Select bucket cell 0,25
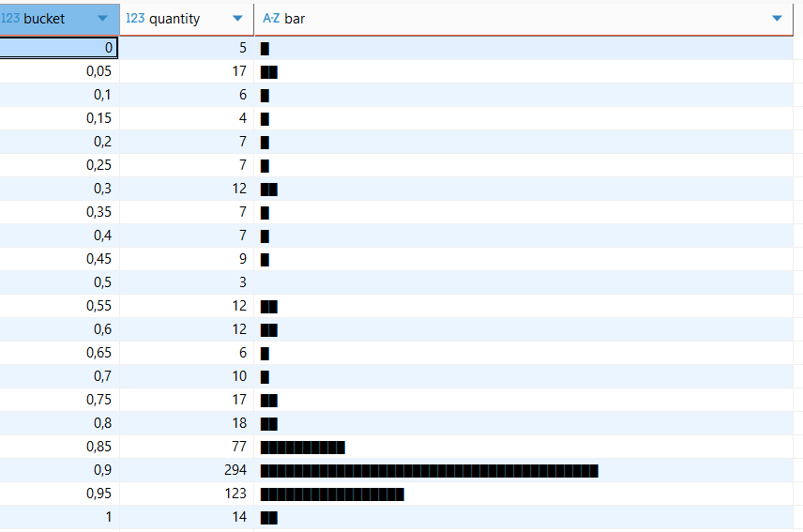The height and width of the screenshot is (532, 803). tap(59, 165)
